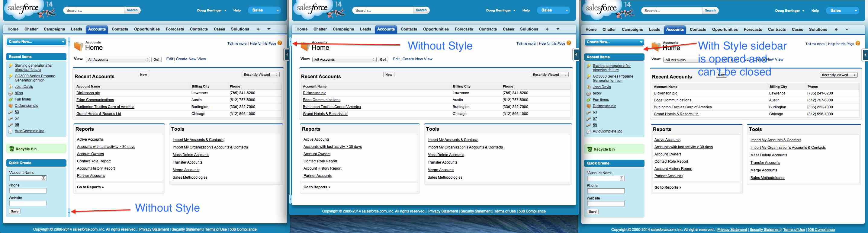Viewport: 868px width, 233px height.
Task: Open Opportunities tab in right screenshot
Action: [x=725, y=30]
